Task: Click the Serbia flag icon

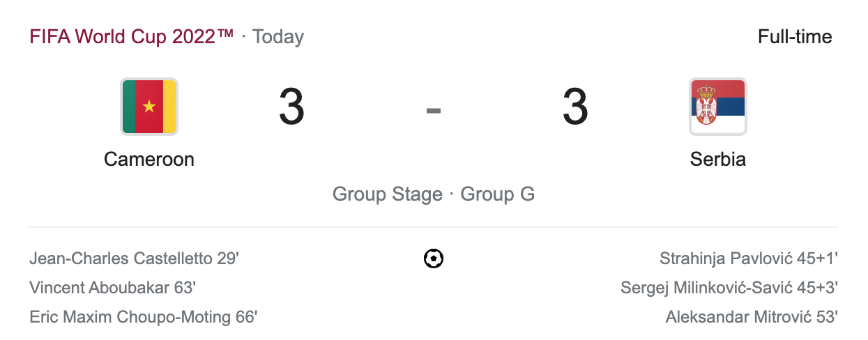Action: [718, 107]
